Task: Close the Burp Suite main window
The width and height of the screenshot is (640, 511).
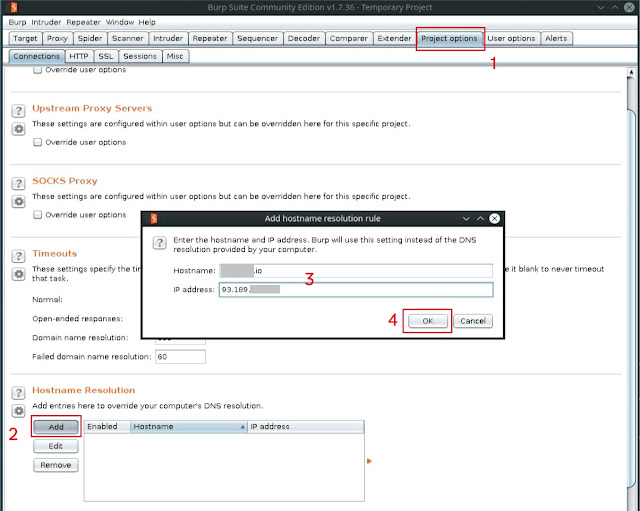Action: click(629, 7)
